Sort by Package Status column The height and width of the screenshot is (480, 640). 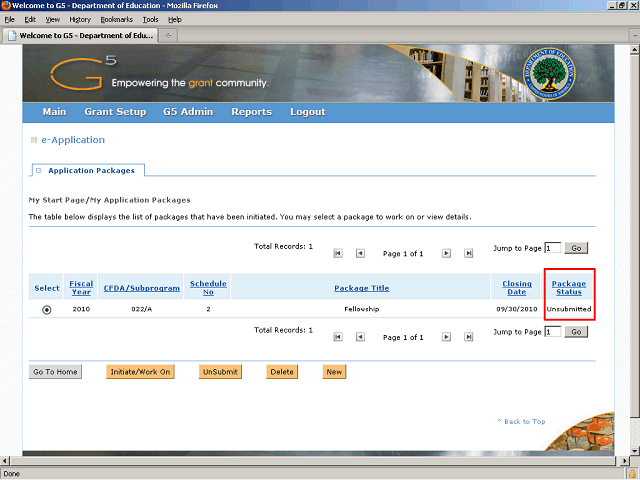(569, 288)
